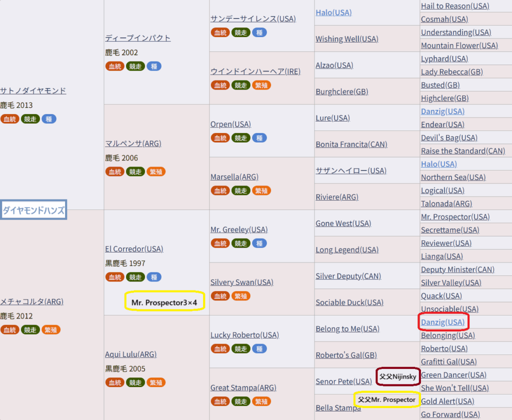This screenshot has height=420, width=512.
Task: Click the 競走 badge under Orpen(USA)
Action: point(240,138)
